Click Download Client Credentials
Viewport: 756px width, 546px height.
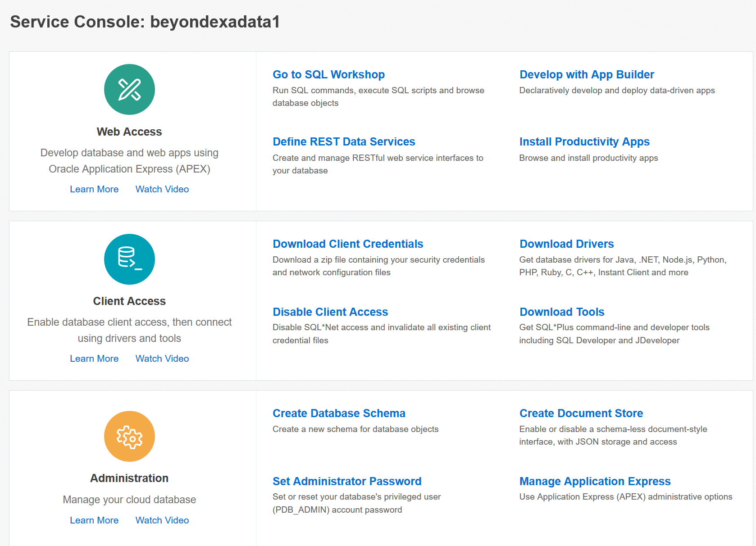pos(348,244)
